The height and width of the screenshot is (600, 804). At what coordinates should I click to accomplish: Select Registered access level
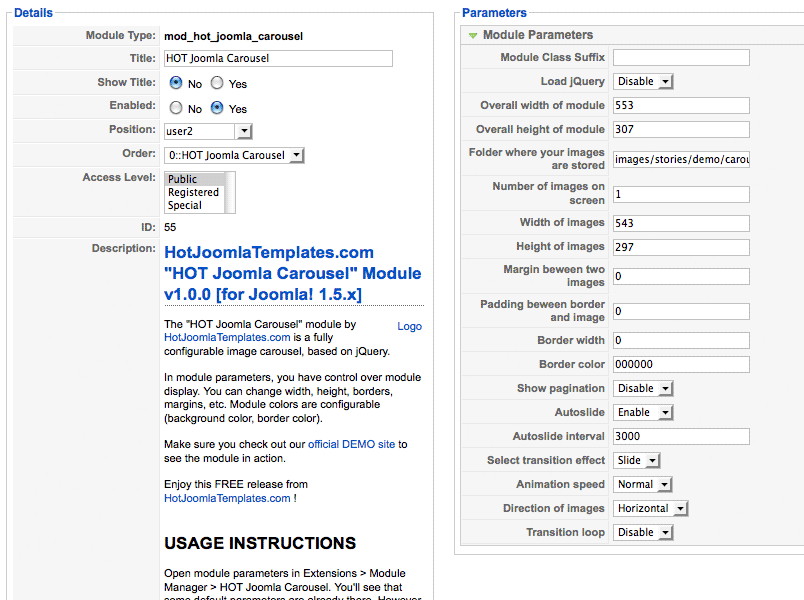[195, 192]
